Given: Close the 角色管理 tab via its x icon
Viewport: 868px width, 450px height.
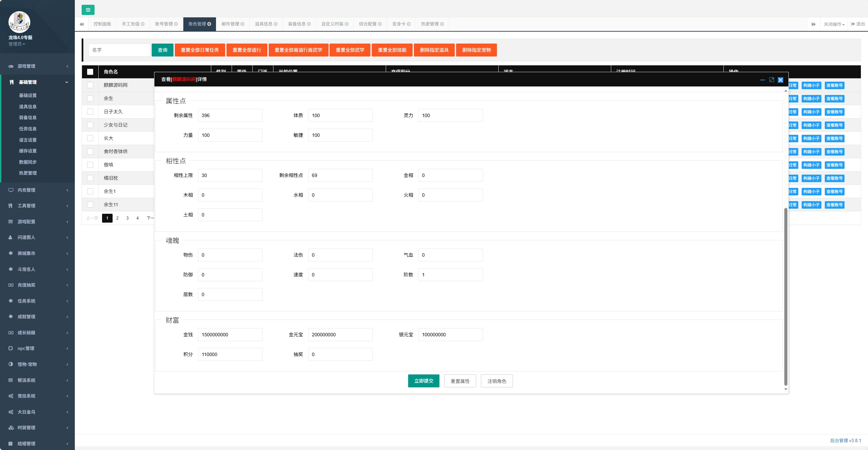Looking at the screenshot, I should (x=209, y=24).
